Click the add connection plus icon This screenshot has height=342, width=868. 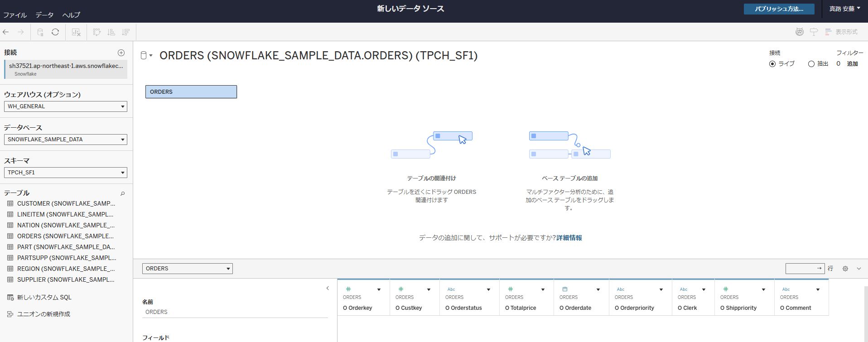[121, 53]
